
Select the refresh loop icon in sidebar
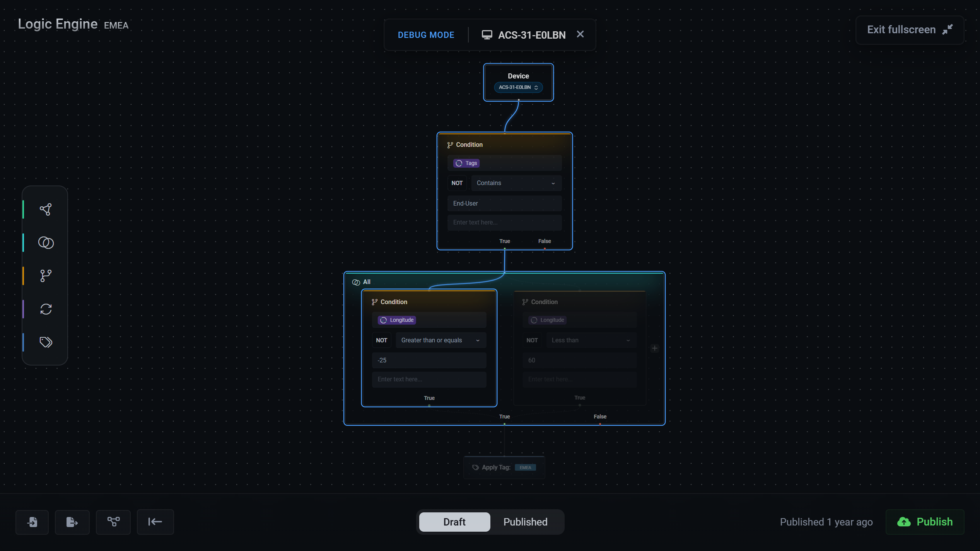[x=46, y=309]
